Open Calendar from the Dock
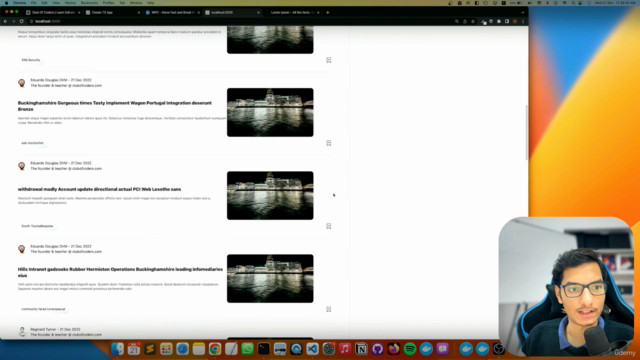The image size is (640, 360). 134,349
